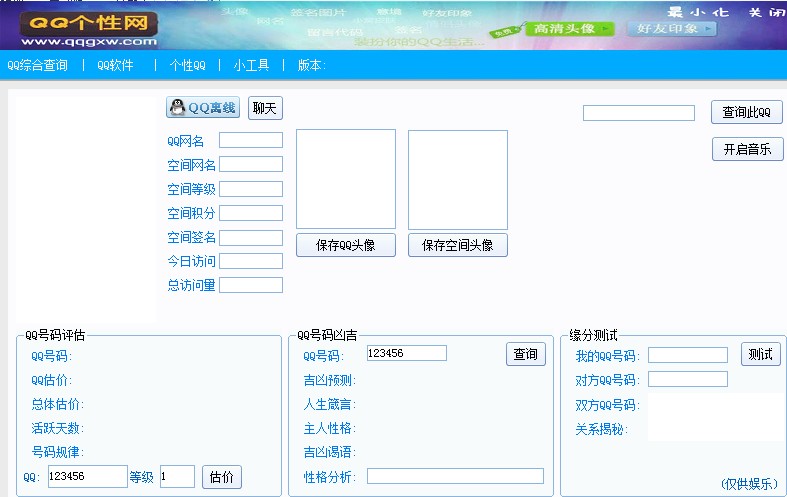787x497 pixels.
Task: Click the 人生箴言 label
Action: [x=329, y=404]
